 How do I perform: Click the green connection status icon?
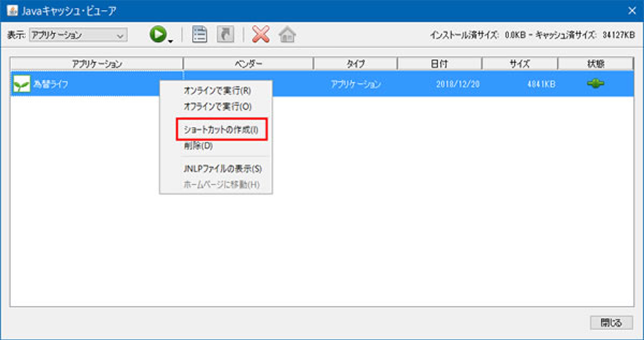[x=596, y=84]
